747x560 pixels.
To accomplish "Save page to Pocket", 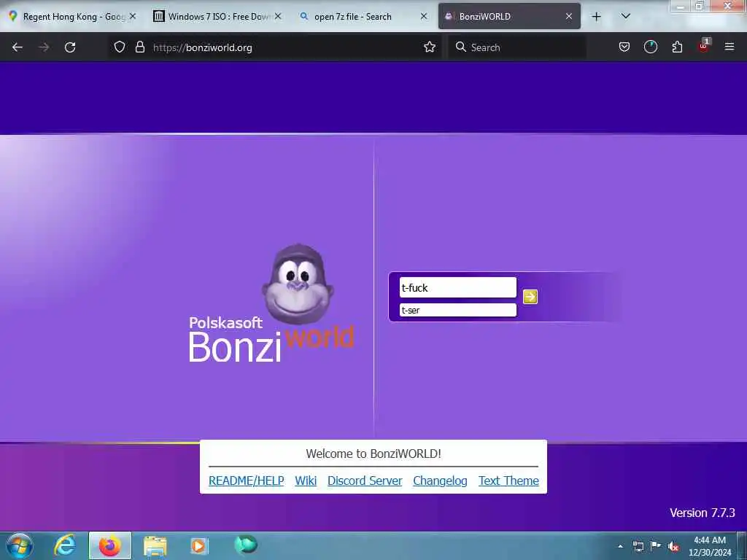I will click(624, 47).
